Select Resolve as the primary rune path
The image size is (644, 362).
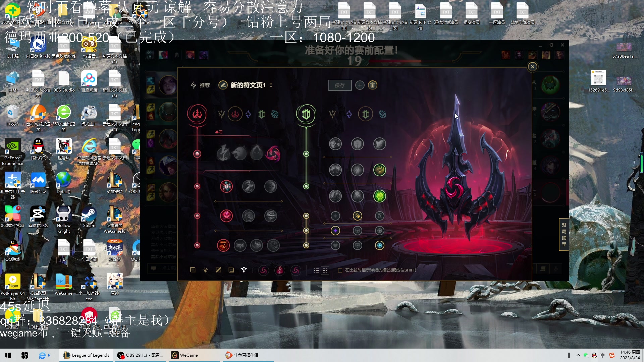[262, 114]
